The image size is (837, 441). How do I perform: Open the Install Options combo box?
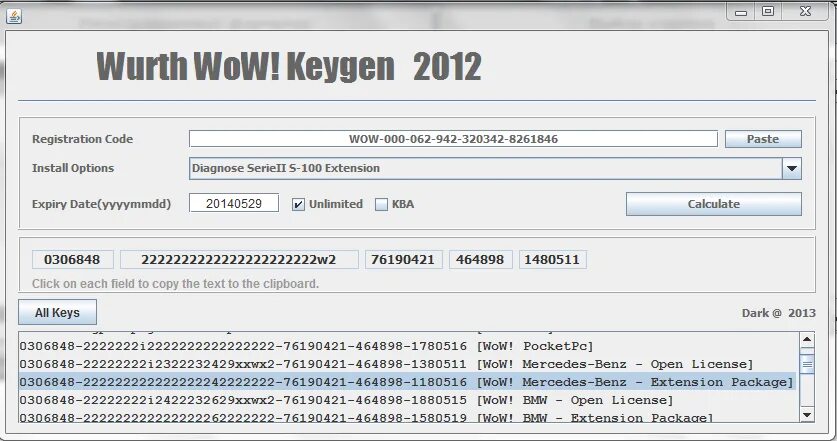(495, 168)
